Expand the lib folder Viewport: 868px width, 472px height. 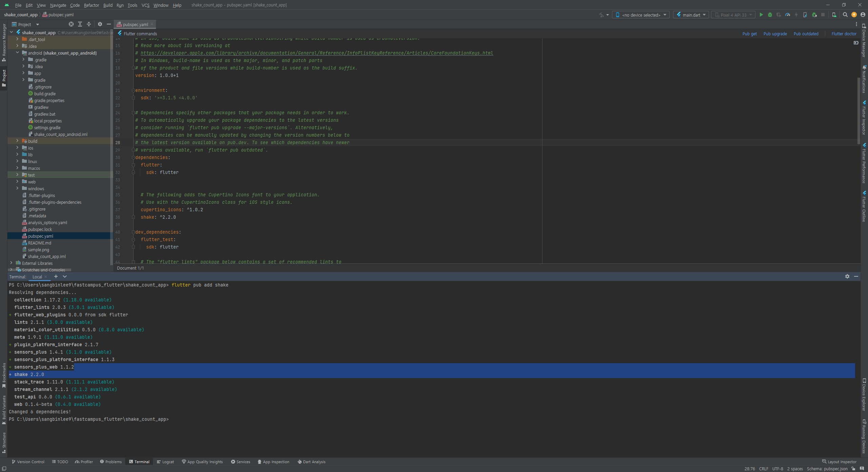(18, 155)
